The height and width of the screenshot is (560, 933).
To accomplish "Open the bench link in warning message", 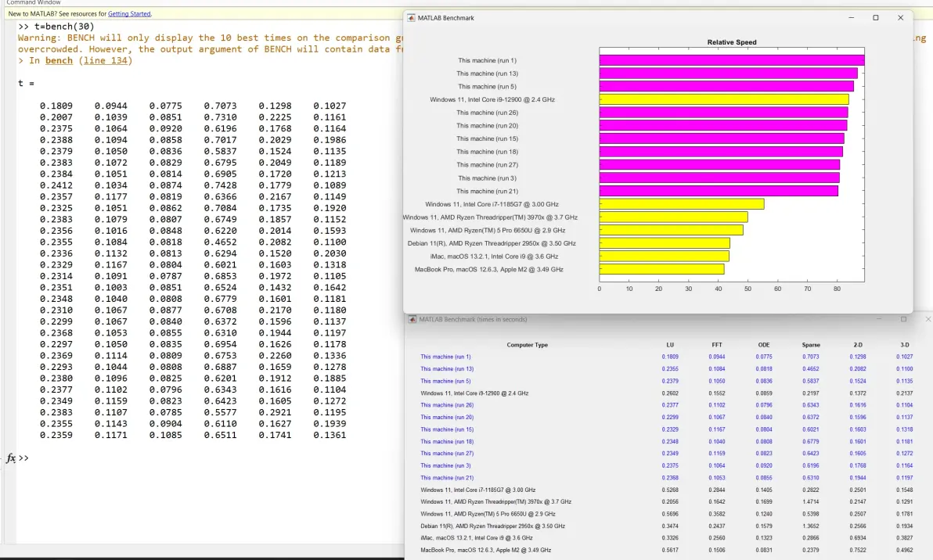I will [59, 61].
